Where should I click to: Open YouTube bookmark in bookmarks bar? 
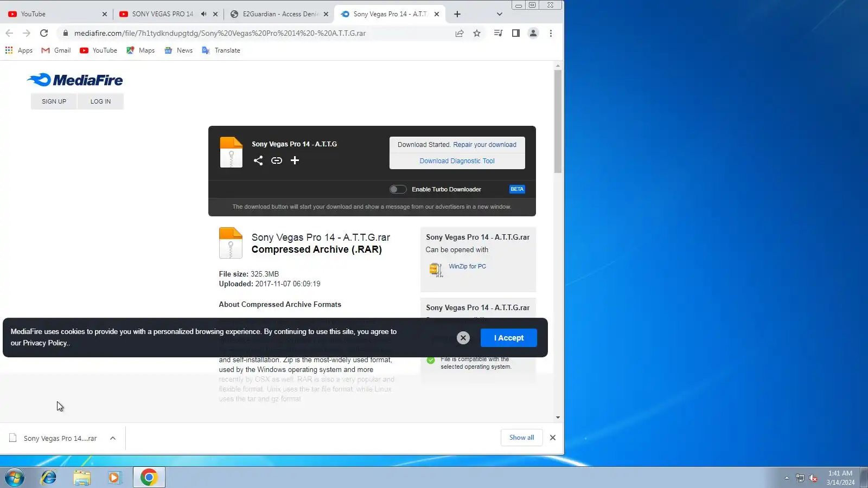(98, 50)
